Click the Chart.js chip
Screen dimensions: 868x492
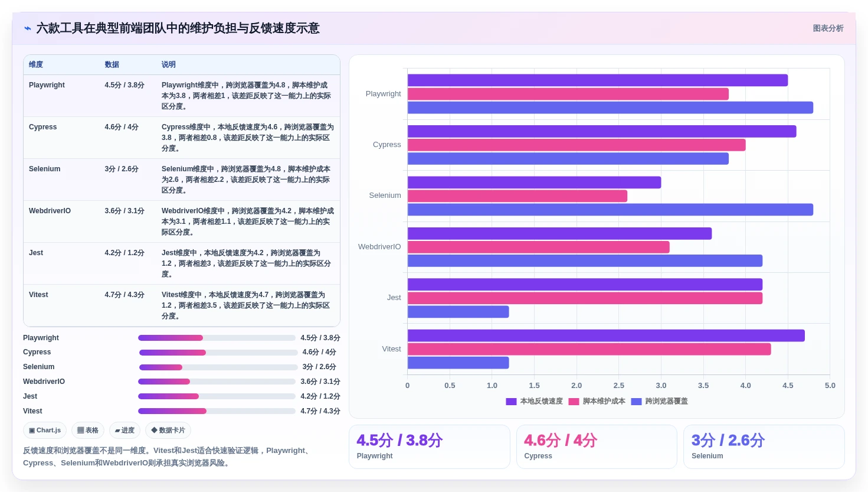45,430
